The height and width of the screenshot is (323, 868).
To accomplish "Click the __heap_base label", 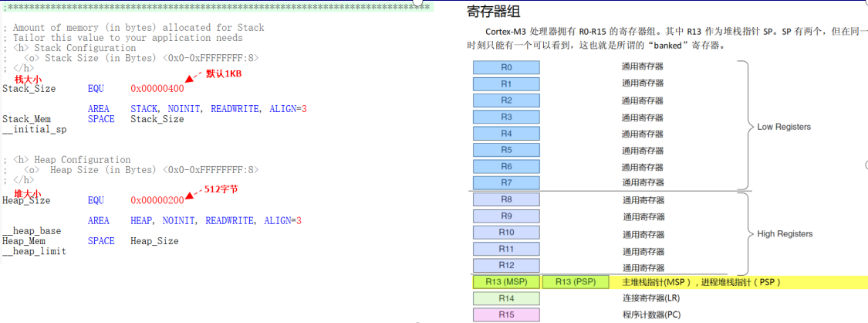I will tap(32, 231).
